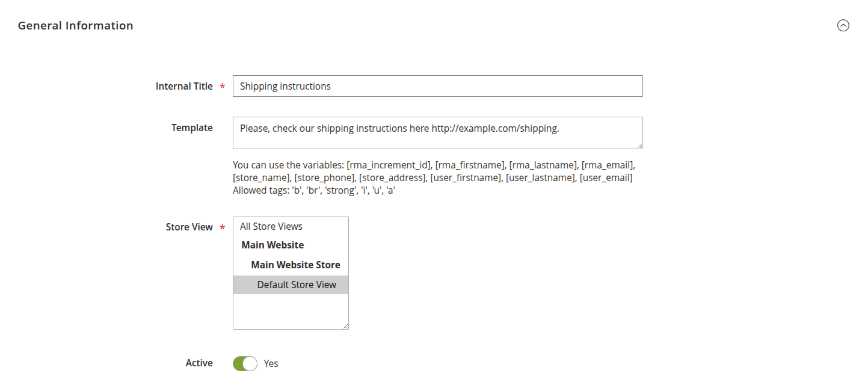Screen dimensions: 868x391
Task: Click the red asterisk beside Store View
Action: tap(223, 227)
